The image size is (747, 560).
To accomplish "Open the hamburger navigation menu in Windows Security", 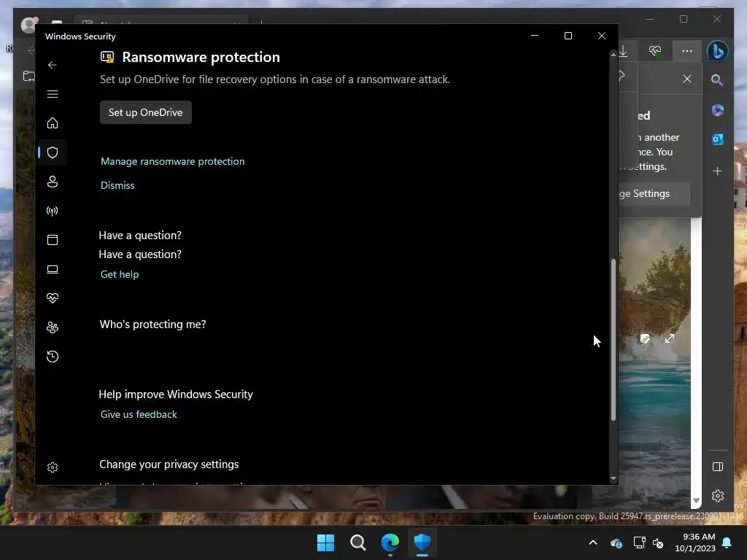I will click(x=53, y=94).
